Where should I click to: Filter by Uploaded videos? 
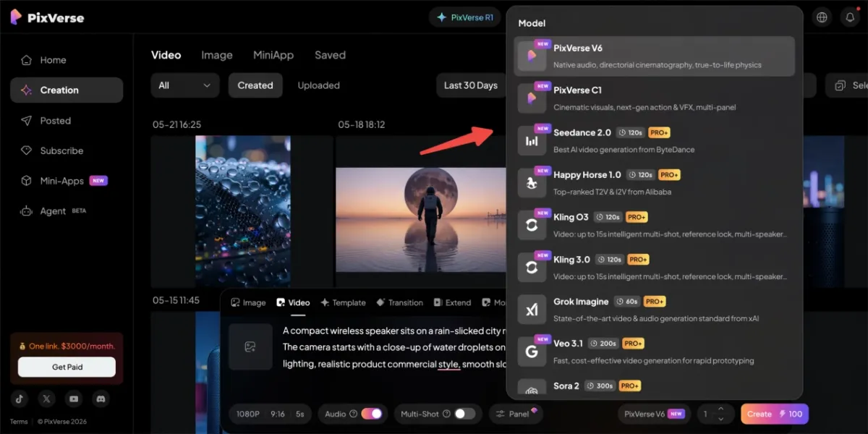319,85
